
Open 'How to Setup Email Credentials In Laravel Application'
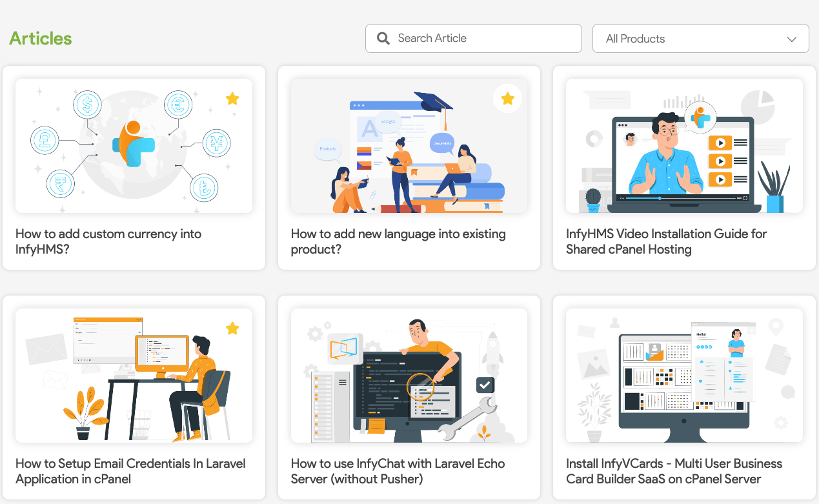coord(130,471)
